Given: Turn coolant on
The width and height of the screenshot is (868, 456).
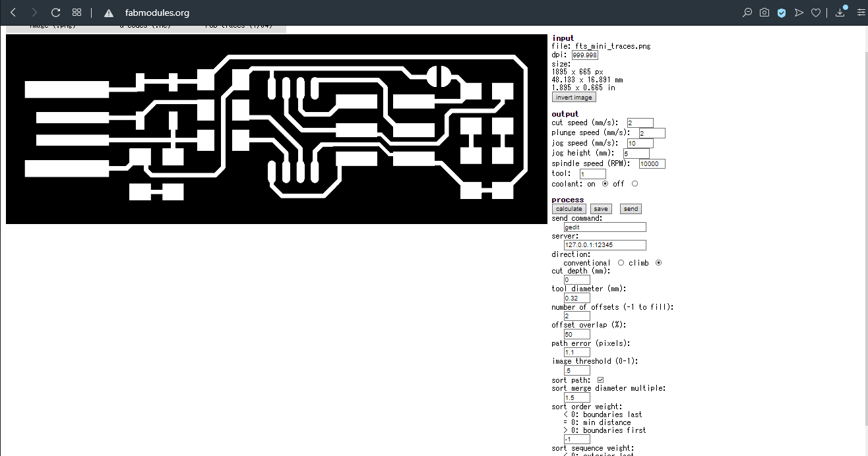Looking at the screenshot, I should pyautogui.click(x=605, y=184).
